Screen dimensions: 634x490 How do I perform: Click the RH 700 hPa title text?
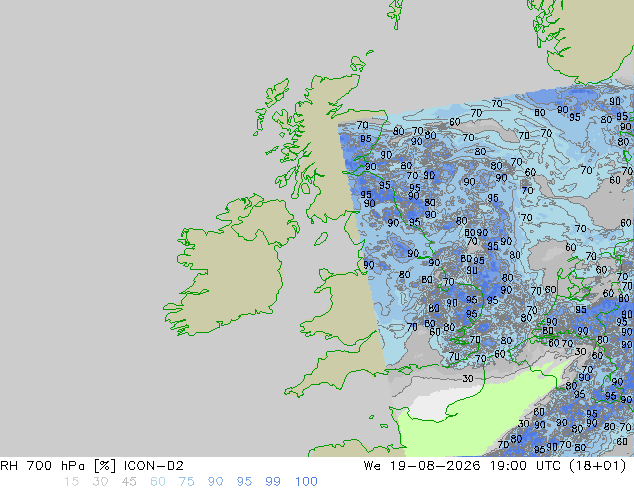pyautogui.click(x=43, y=466)
